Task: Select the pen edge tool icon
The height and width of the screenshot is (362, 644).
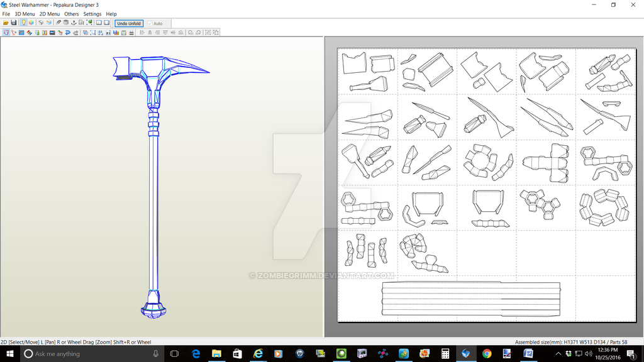Action: 58,23
